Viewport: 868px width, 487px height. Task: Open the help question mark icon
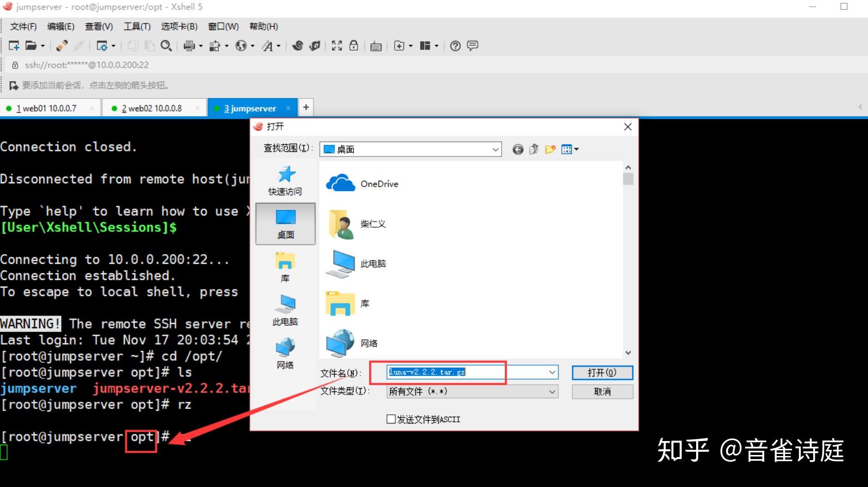point(455,45)
